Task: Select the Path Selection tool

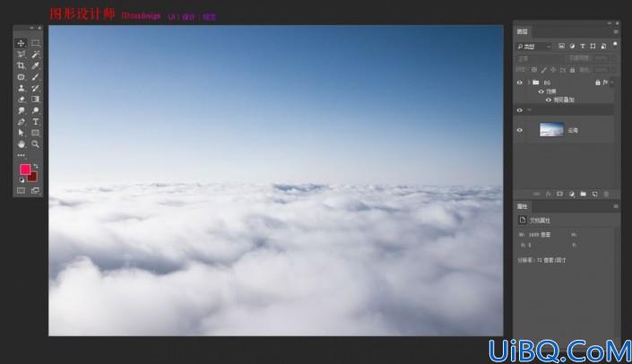Action: coord(21,133)
